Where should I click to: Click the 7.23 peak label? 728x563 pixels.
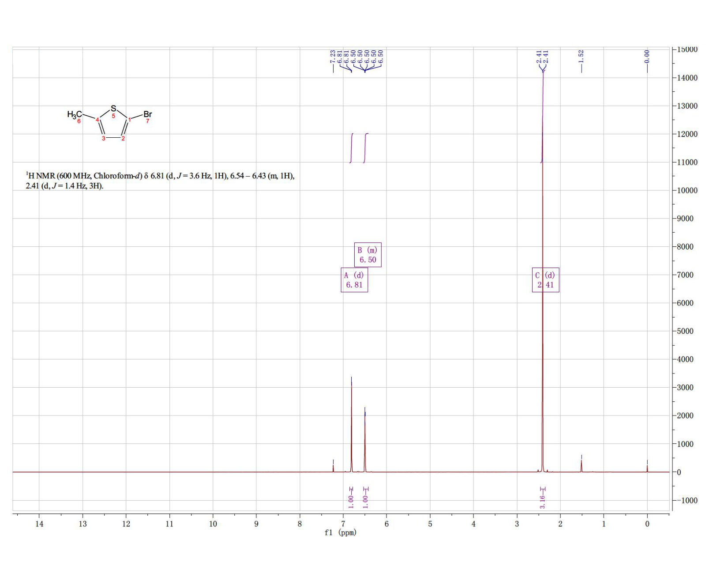click(333, 57)
